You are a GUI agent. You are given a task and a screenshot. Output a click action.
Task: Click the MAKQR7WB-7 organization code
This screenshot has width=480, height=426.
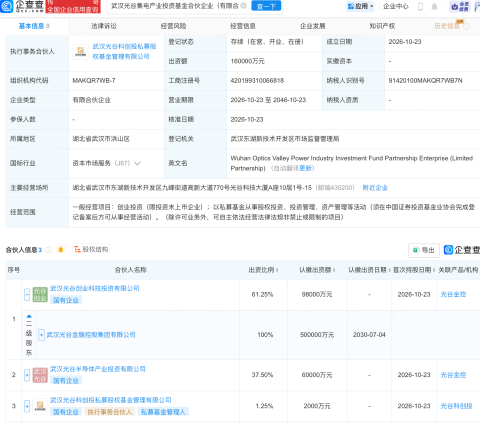click(94, 81)
